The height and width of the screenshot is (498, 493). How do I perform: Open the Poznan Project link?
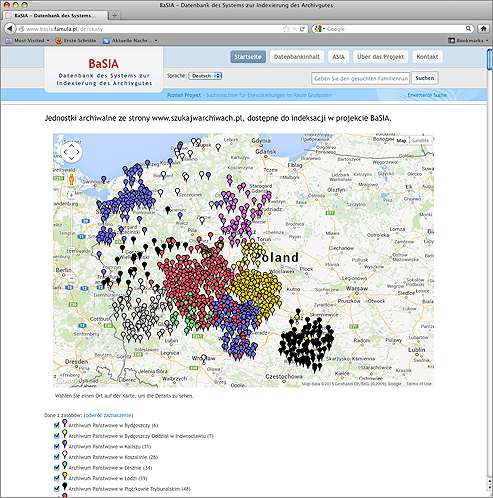pos(184,95)
